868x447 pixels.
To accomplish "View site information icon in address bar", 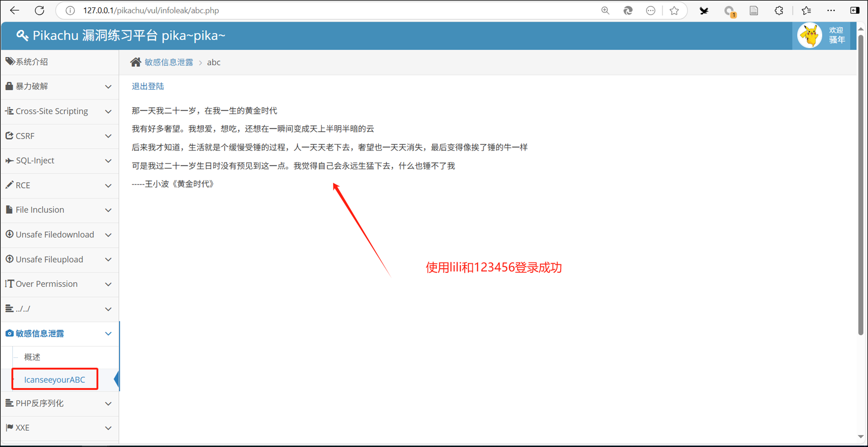I will (x=70, y=11).
